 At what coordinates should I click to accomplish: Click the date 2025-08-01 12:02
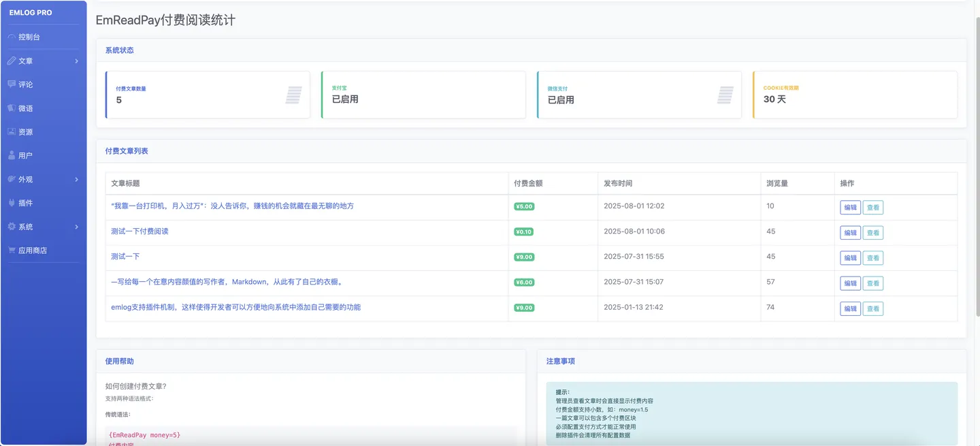pyautogui.click(x=634, y=206)
